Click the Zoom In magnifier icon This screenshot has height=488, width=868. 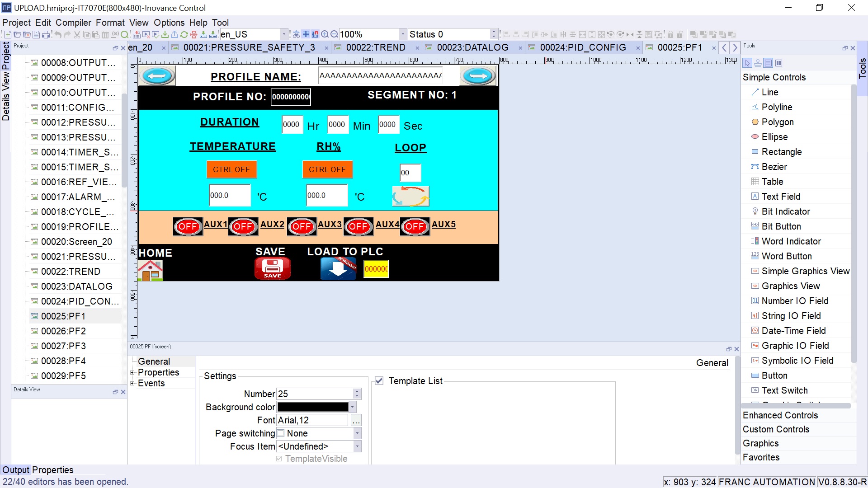(x=325, y=34)
